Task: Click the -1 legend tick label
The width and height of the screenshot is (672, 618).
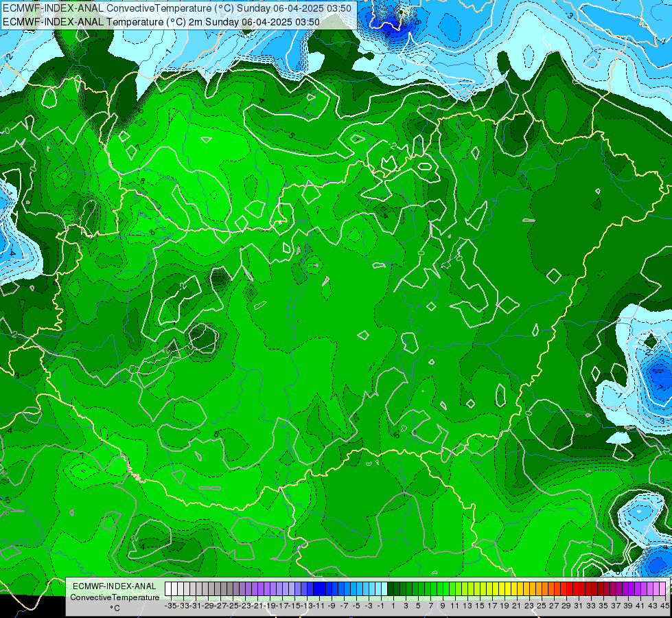Action: pos(380,606)
